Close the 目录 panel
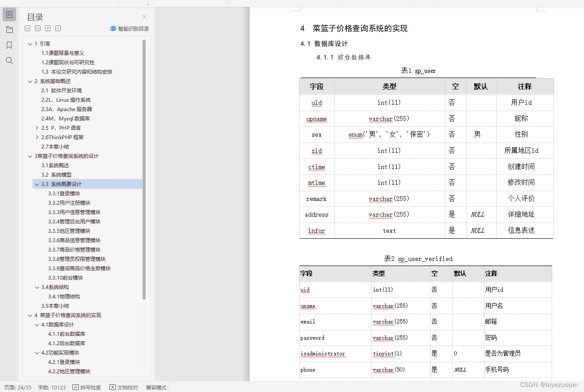Screen dimensions: 584x392 point(144,17)
